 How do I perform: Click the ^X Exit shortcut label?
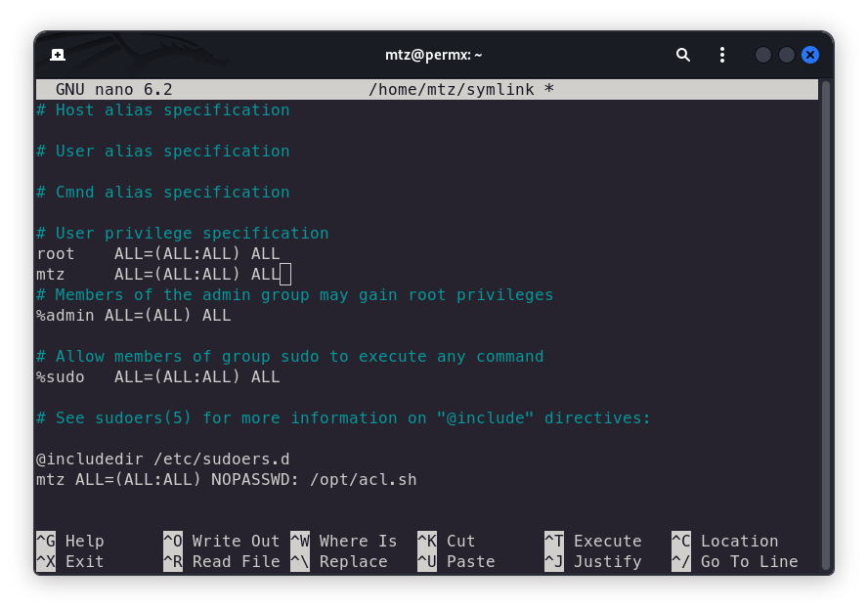point(70,561)
